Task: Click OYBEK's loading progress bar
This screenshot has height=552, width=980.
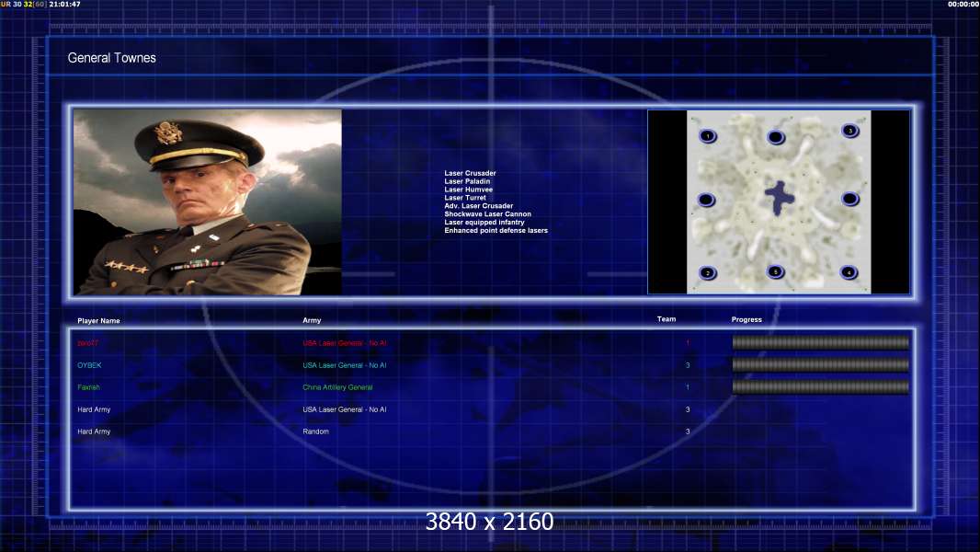Action: [821, 364]
